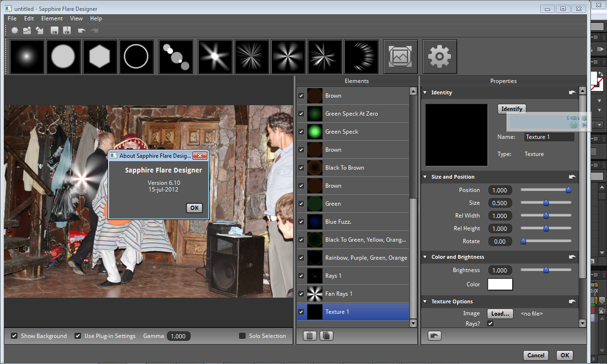This screenshot has height=364, width=607.
Task: Collapse the Texture Options section
Action: pos(425,302)
